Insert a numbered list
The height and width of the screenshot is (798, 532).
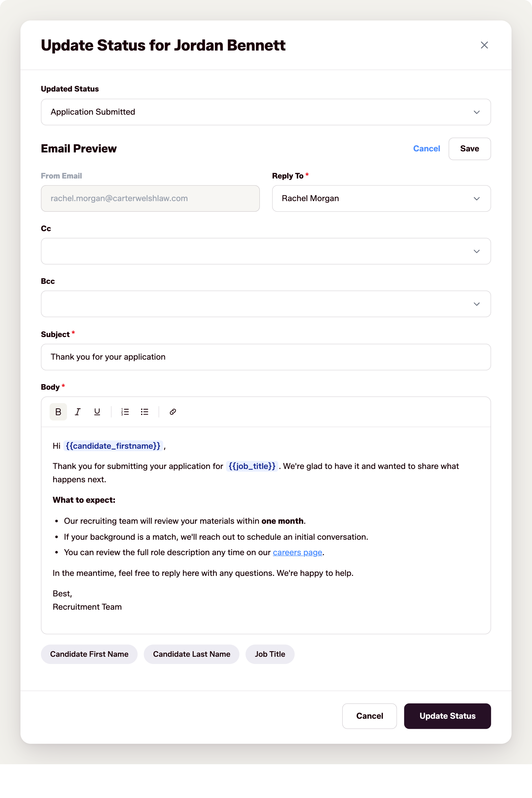click(x=125, y=412)
